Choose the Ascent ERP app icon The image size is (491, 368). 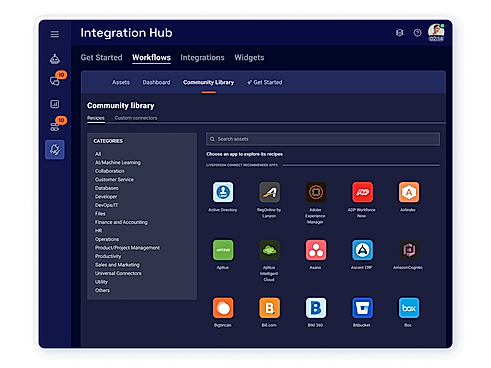(x=362, y=250)
